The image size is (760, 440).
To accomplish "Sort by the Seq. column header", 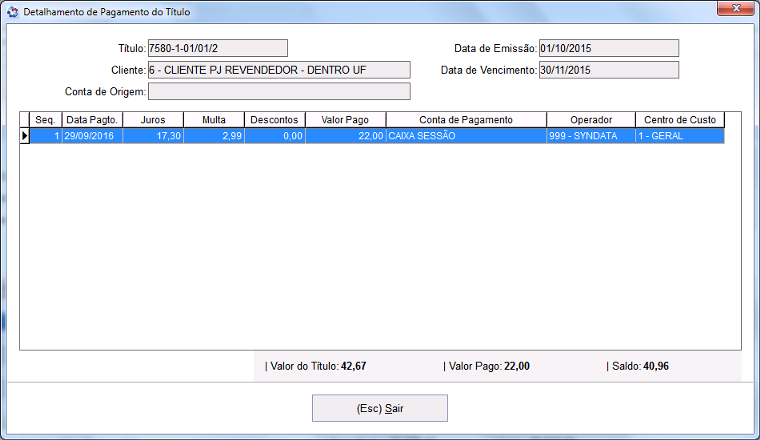I will click(45, 120).
